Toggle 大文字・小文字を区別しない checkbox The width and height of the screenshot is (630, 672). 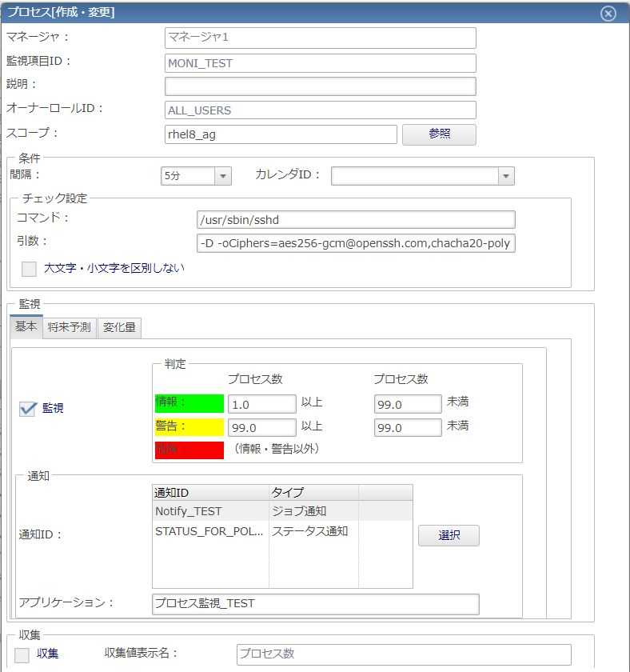[29, 269]
